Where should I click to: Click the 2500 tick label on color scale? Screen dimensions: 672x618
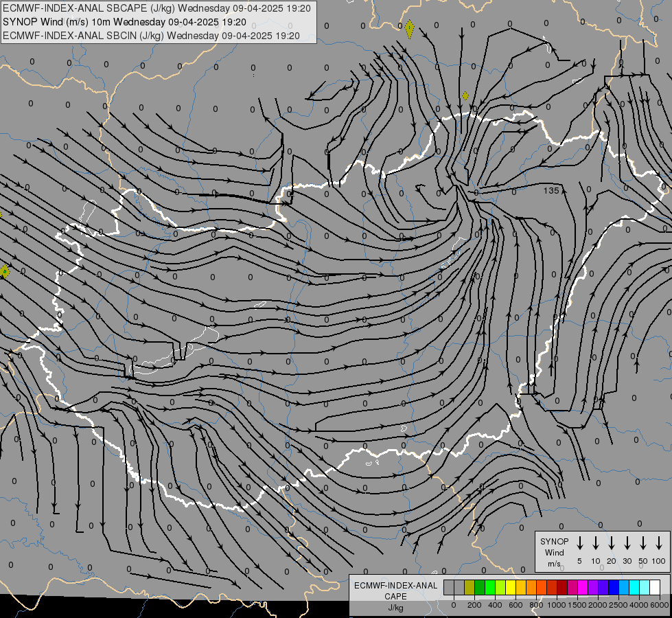tap(618, 605)
